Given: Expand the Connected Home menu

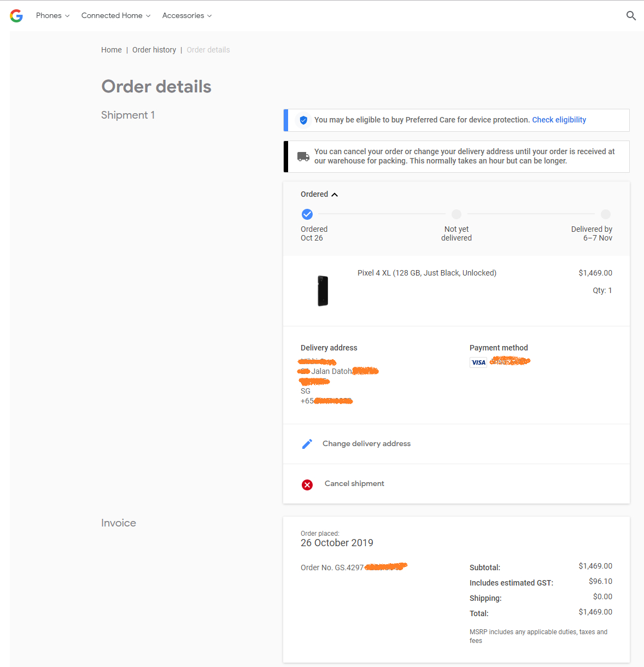Looking at the screenshot, I should [x=115, y=16].
